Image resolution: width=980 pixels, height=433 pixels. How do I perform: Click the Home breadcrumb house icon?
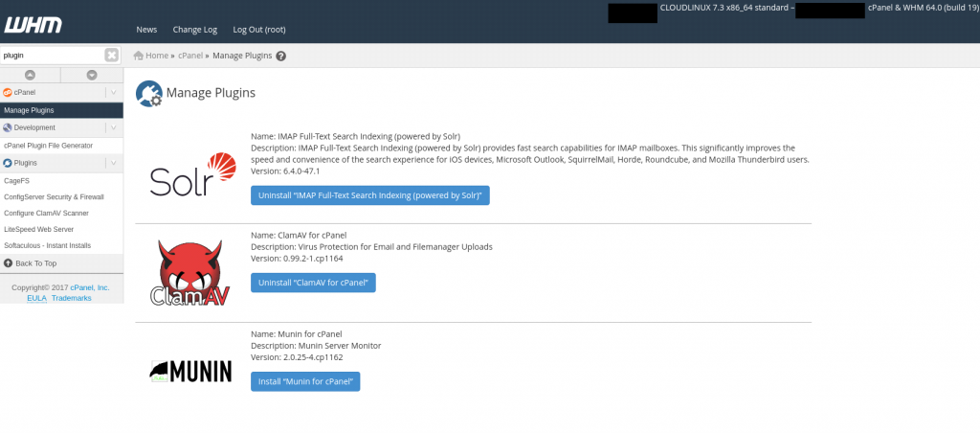pos(139,56)
